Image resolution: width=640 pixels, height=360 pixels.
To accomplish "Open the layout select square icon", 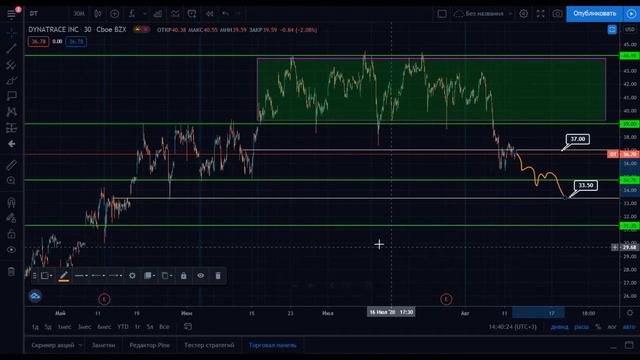I will (x=442, y=13).
